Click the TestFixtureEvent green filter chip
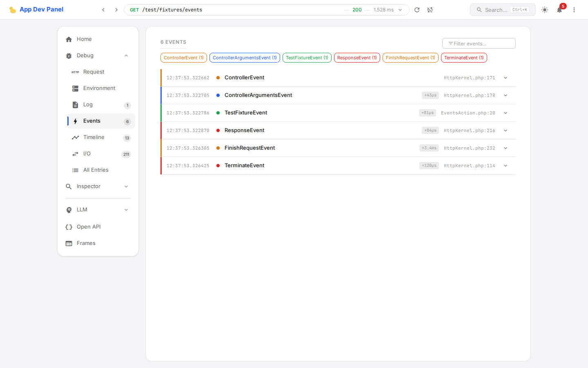Viewport: 588px width, 368px height. coord(307,58)
